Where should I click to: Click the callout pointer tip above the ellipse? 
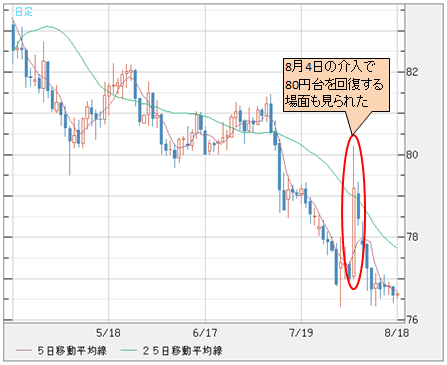(x=353, y=134)
